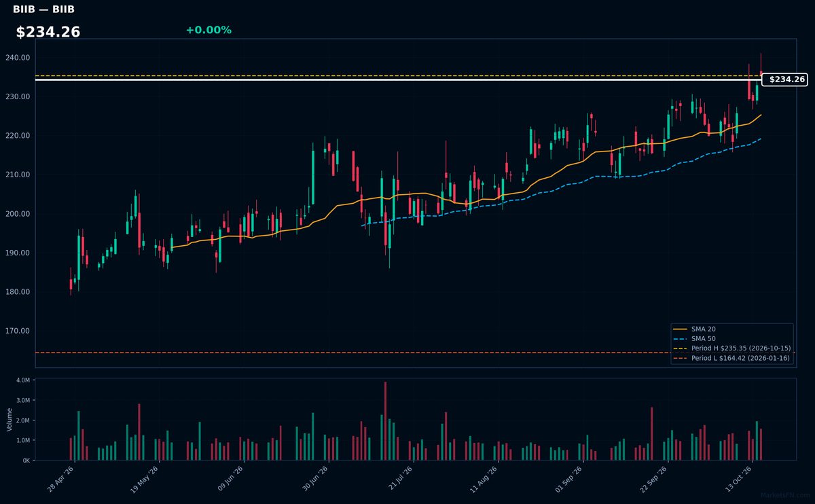Click the 01 Sep '26 date label
The height and width of the screenshot is (504, 815).
click(x=569, y=479)
